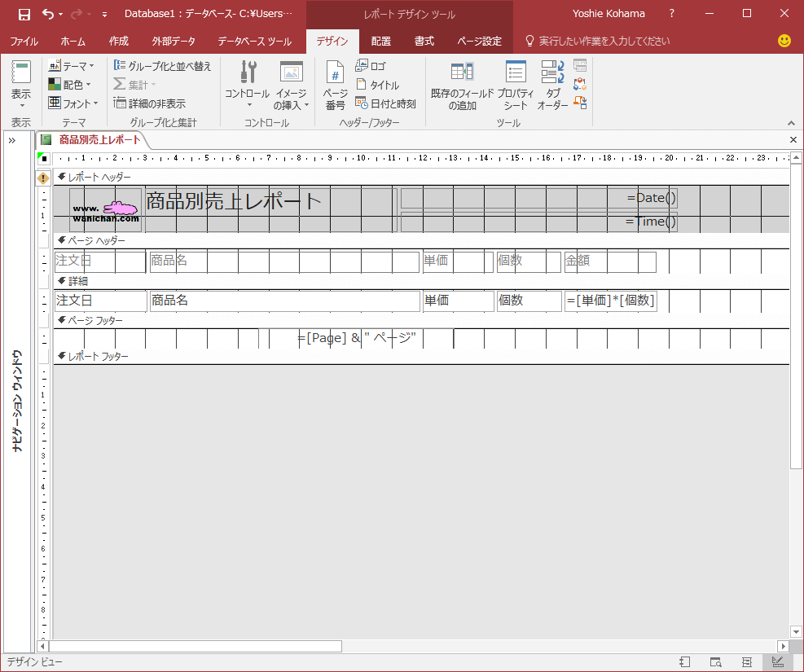This screenshot has height=672, width=804.
Task: Click the vertical scrollbar down arrow
Action: (x=796, y=632)
